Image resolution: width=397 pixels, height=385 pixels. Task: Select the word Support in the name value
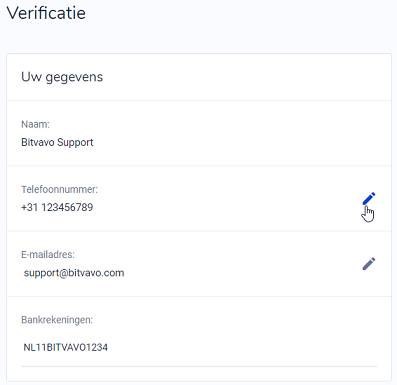[75, 142]
